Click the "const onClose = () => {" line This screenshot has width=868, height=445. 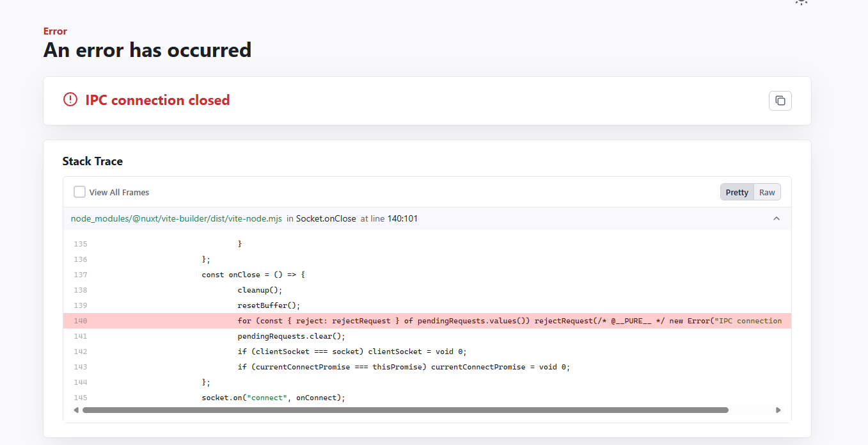tap(254, 275)
